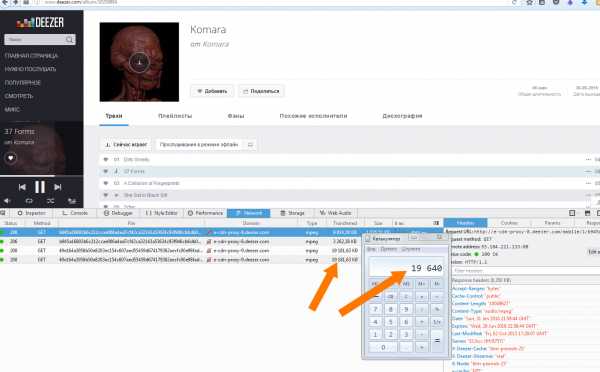Click the Deezer logo
600x372 pixels.
click(40, 23)
